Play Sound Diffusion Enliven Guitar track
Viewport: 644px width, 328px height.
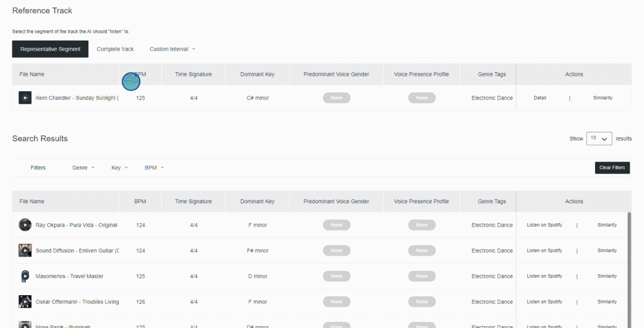(25, 250)
